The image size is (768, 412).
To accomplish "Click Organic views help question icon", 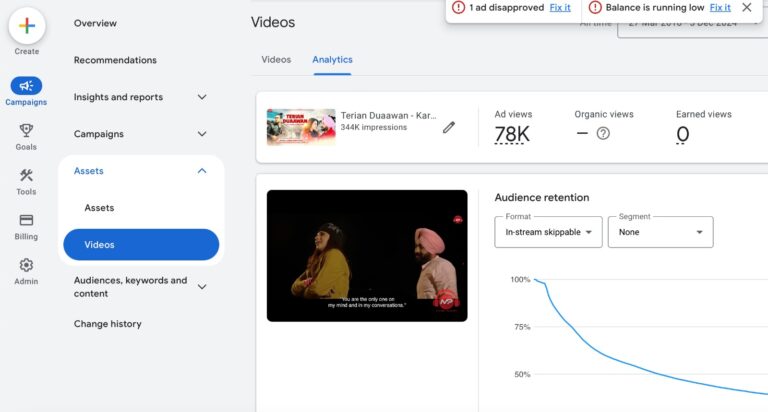I will tap(603, 134).
